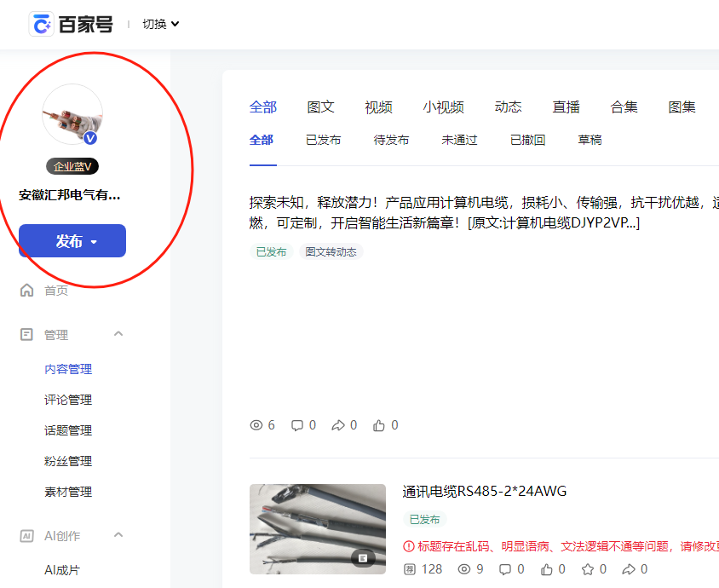Click the comment bubble icon on first post

(297, 425)
